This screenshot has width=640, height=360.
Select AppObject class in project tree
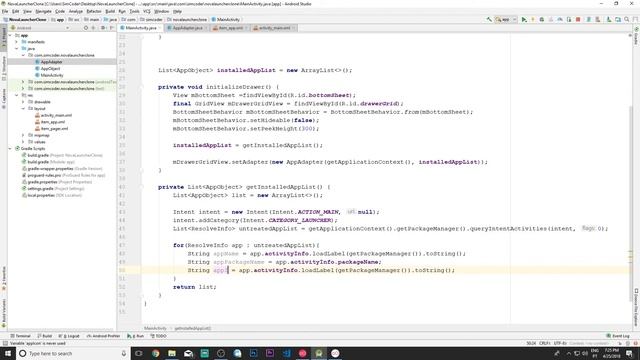click(50, 69)
